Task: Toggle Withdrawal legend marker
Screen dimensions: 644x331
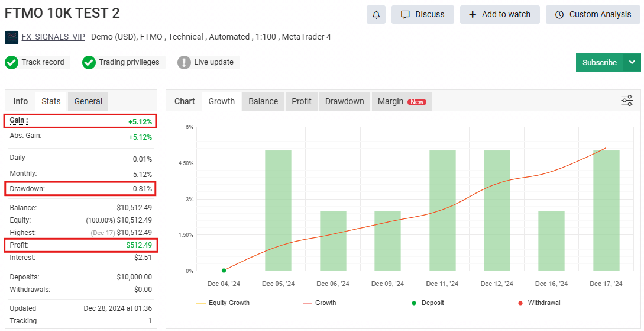Action: [x=538, y=303]
